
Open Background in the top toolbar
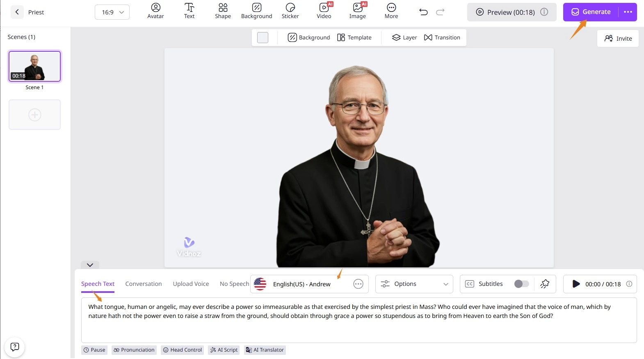[256, 12]
